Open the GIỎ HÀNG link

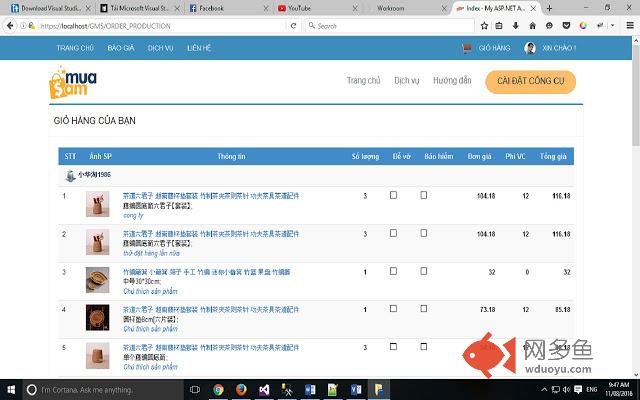494,48
